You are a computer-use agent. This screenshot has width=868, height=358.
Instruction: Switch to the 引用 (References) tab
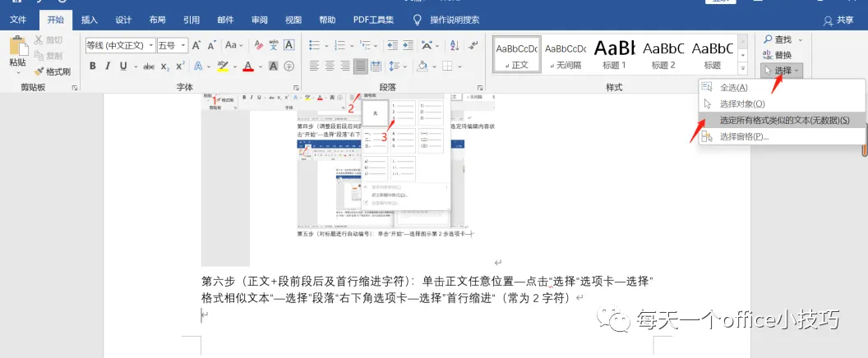[x=192, y=20]
